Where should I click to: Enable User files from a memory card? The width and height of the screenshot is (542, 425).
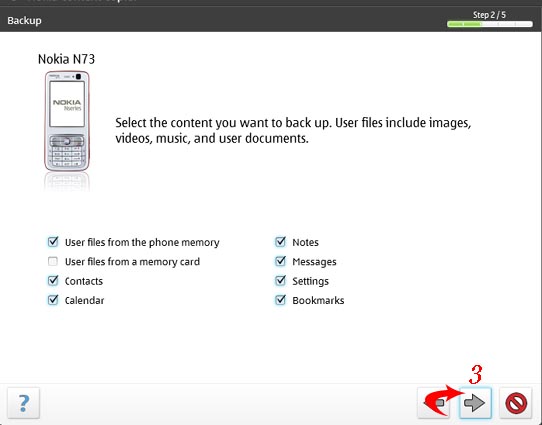click(x=53, y=261)
